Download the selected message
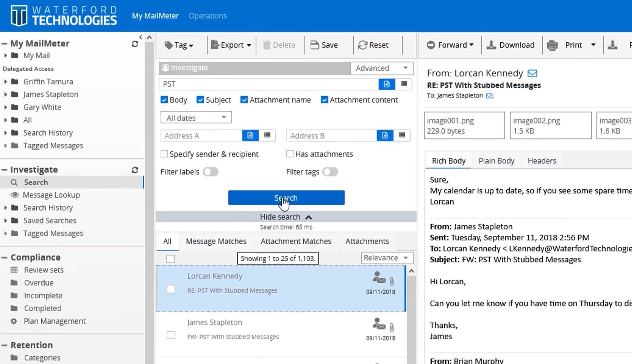Image resolution: width=632 pixels, height=364 pixels. [x=510, y=45]
